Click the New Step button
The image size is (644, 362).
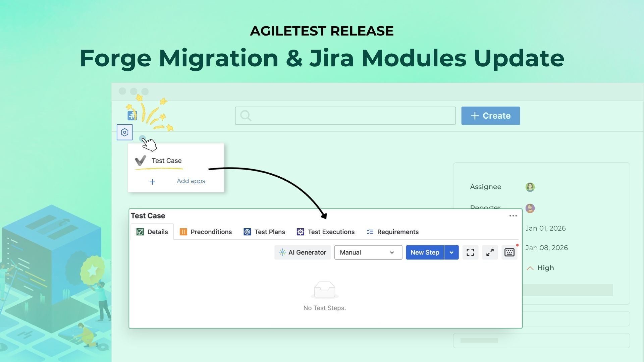(x=425, y=252)
